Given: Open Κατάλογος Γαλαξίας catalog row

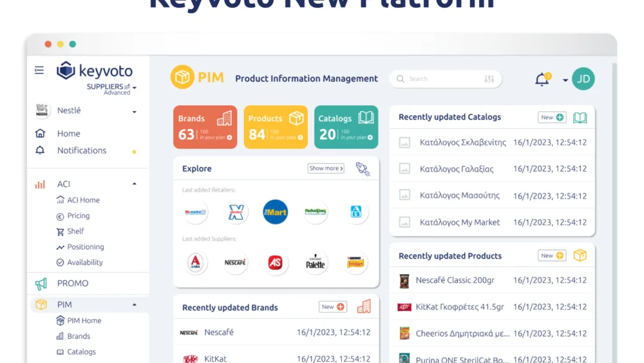Looking at the screenshot, I should point(492,168).
